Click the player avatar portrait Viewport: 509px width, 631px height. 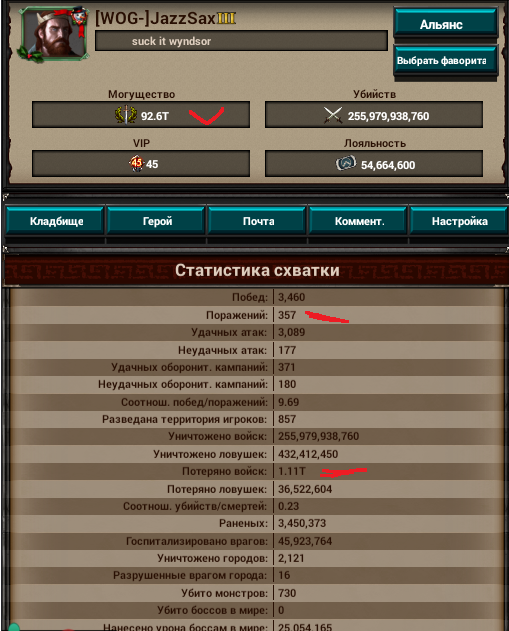(54, 34)
